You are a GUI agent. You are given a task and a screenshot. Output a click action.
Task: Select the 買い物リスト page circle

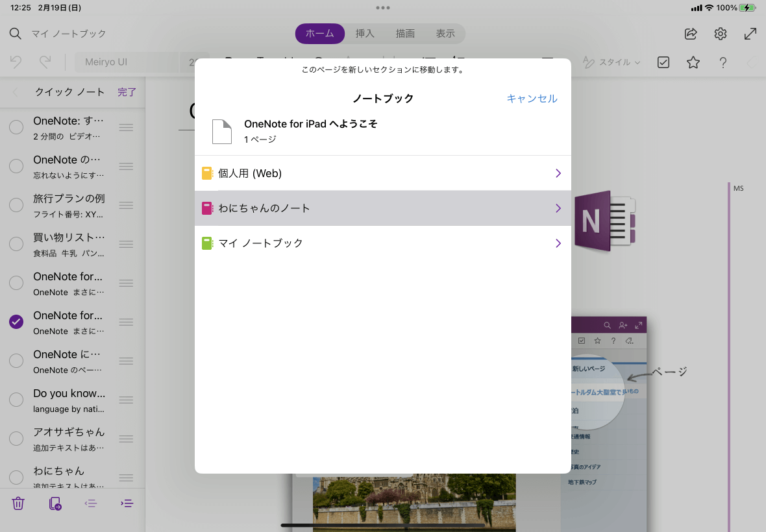16,243
